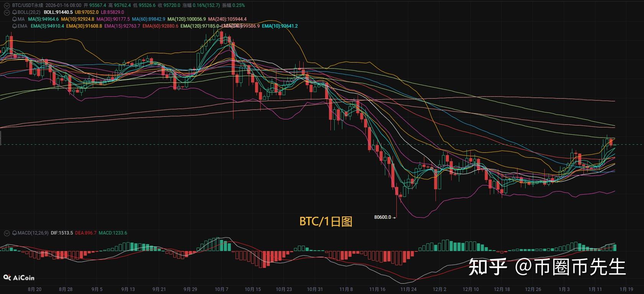The width and height of the screenshot is (644, 294).
Task: Click the EMA(10) value legend entry
Action: (280, 26)
